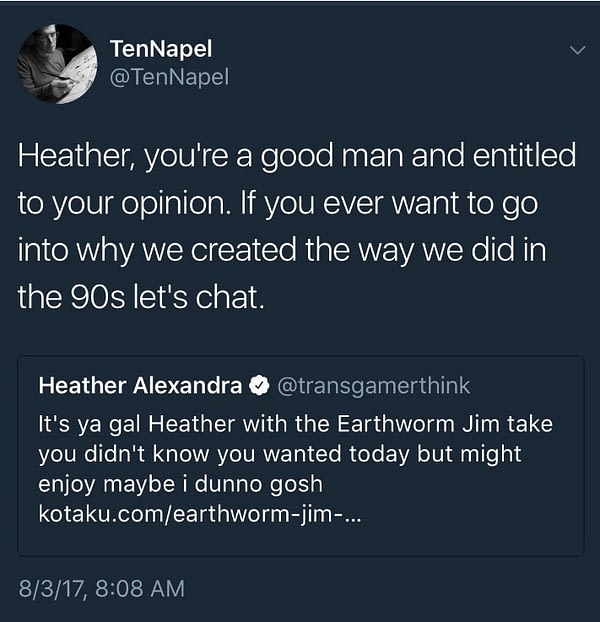Click "into why we created" tweet line
This screenshot has width=600, height=622.
tap(157, 251)
